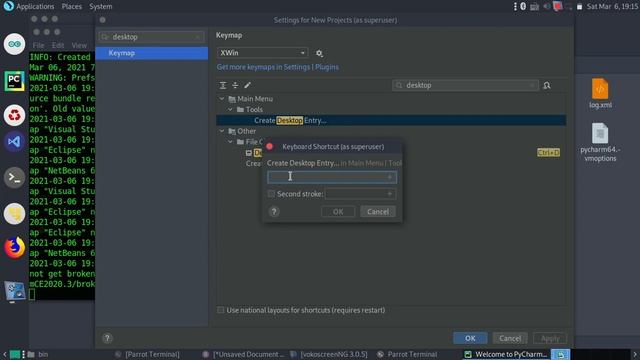The width and height of the screenshot is (640, 360).
Task: Collapse the Tools tree node
Action: click(x=230, y=109)
